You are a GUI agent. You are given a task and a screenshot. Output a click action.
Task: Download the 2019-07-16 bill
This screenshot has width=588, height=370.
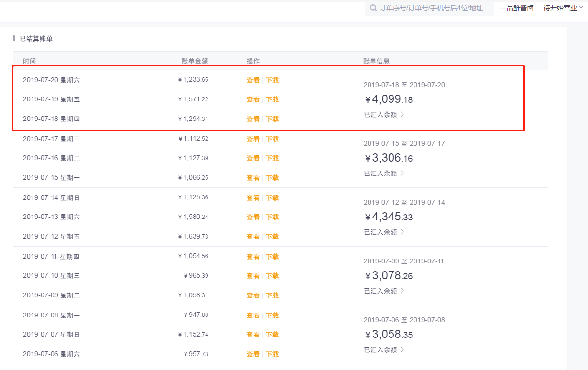(272, 158)
